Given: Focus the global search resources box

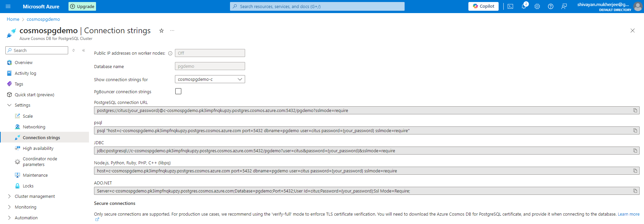Looking at the screenshot, I should (x=317, y=6).
